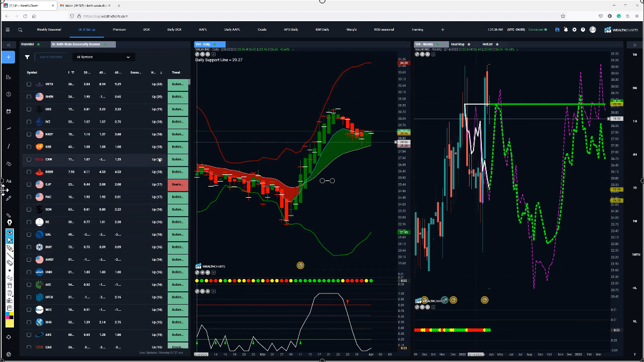Viewport: 644px width, 362px height.
Task: Open the HotList tab
Action: pos(487,45)
